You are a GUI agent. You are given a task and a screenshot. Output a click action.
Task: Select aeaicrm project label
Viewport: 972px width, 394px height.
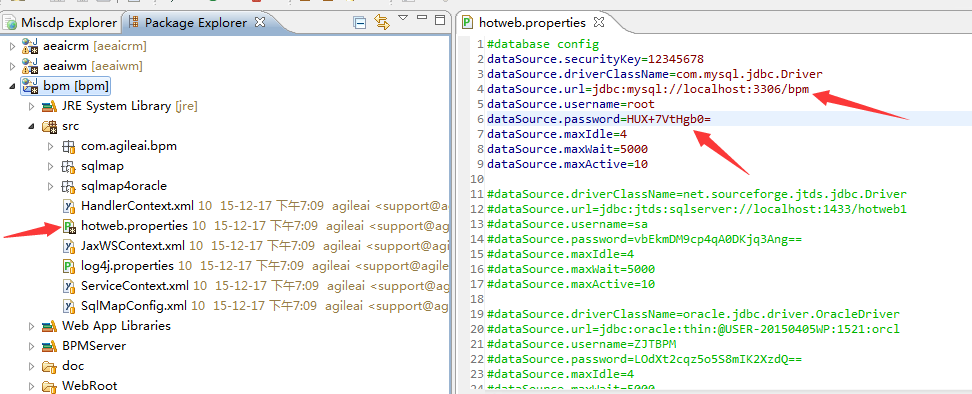click(95, 46)
